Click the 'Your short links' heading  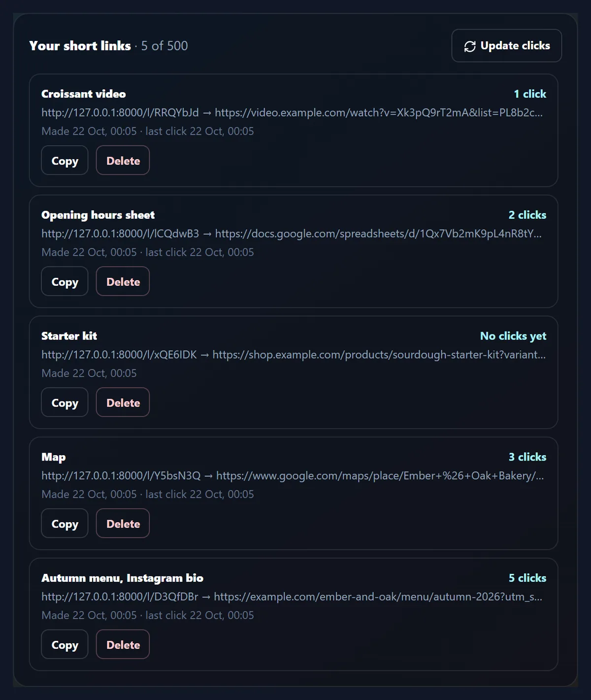click(80, 46)
